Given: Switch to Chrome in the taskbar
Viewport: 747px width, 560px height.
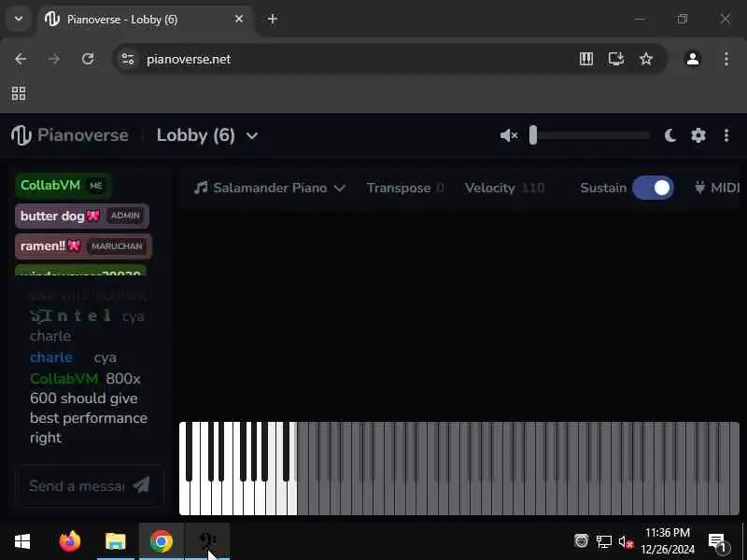Looking at the screenshot, I should (161, 541).
